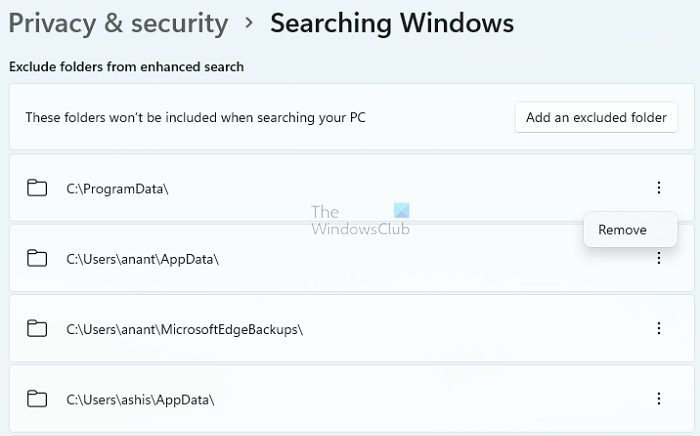Select the C:\Users\anant\AppData\ path entry
The height and width of the screenshot is (436, 700).
click(x=142, y=259)
